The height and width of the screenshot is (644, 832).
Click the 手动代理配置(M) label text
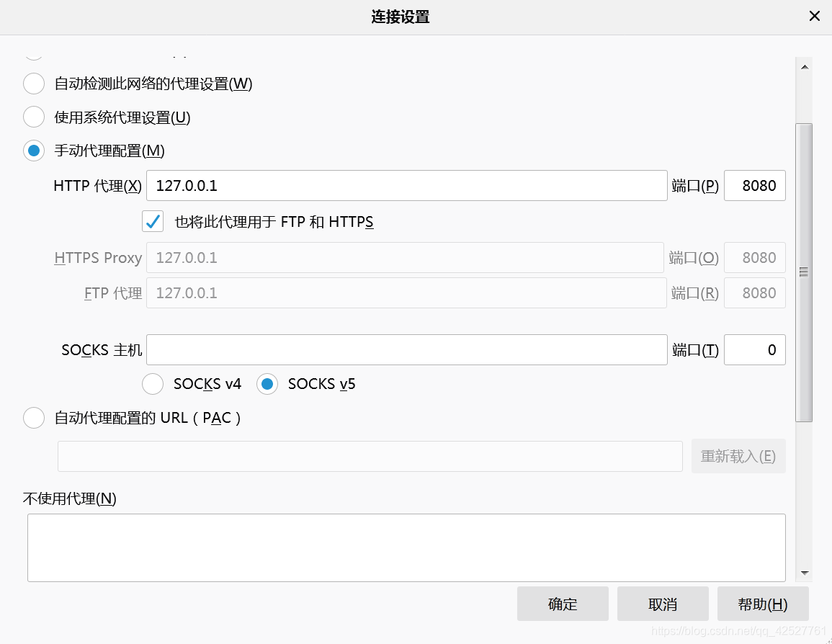[109, 151]
